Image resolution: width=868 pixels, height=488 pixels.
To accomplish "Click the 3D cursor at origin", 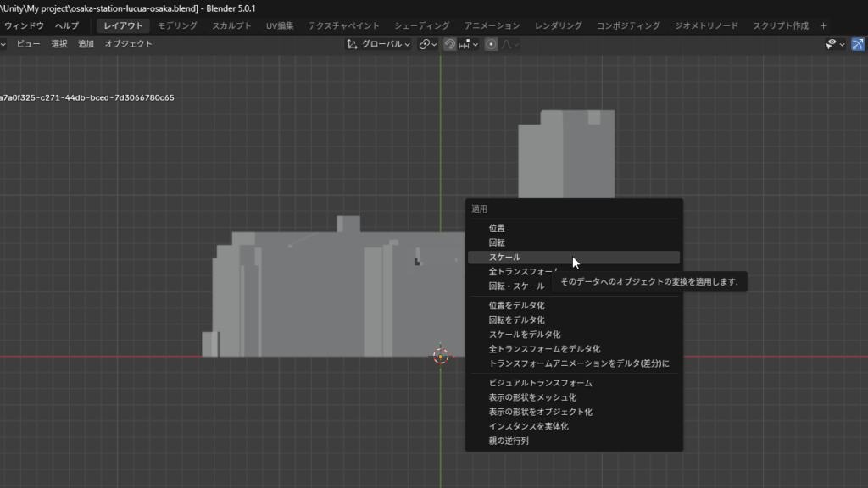I will pyautogui.click(x=440, y=356).
